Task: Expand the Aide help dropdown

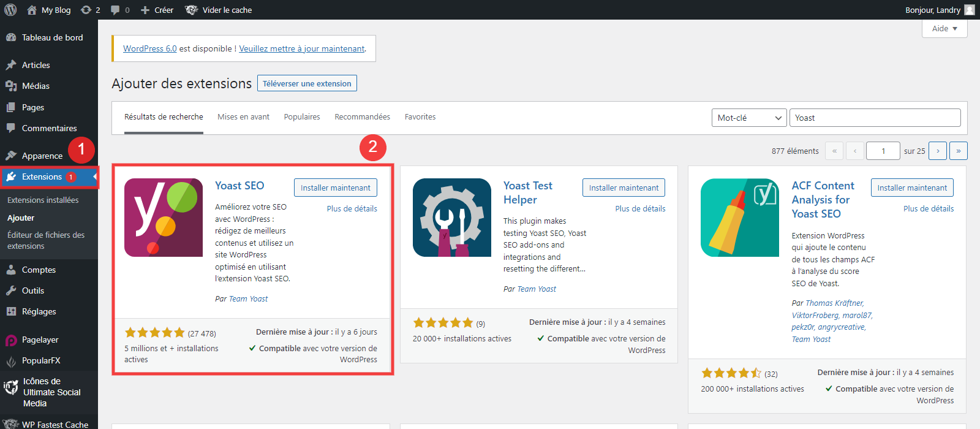Action: point(944,28)
